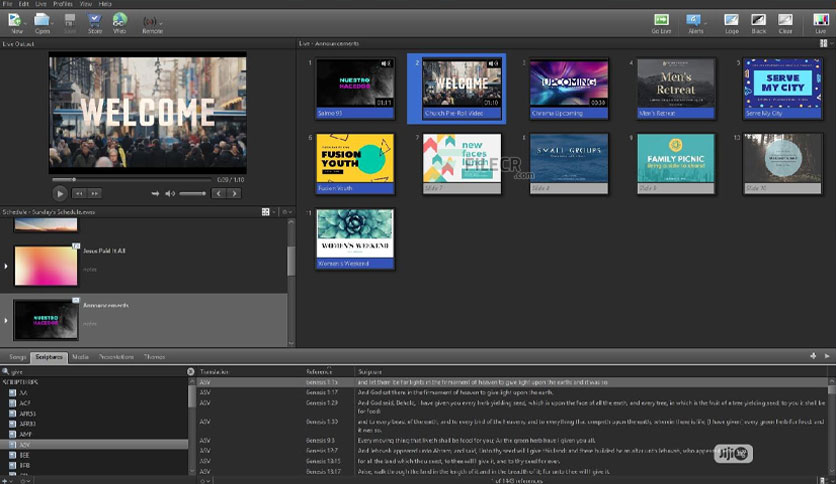Click the Open schedule icon
Viewport: 836px width, 484px height.
[43, 21]
